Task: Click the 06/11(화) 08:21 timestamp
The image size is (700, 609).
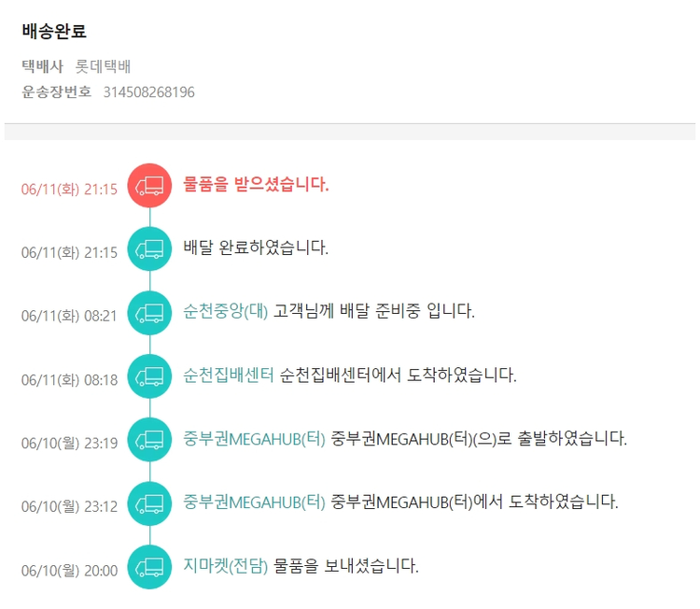Action: [x=69, y=316]
